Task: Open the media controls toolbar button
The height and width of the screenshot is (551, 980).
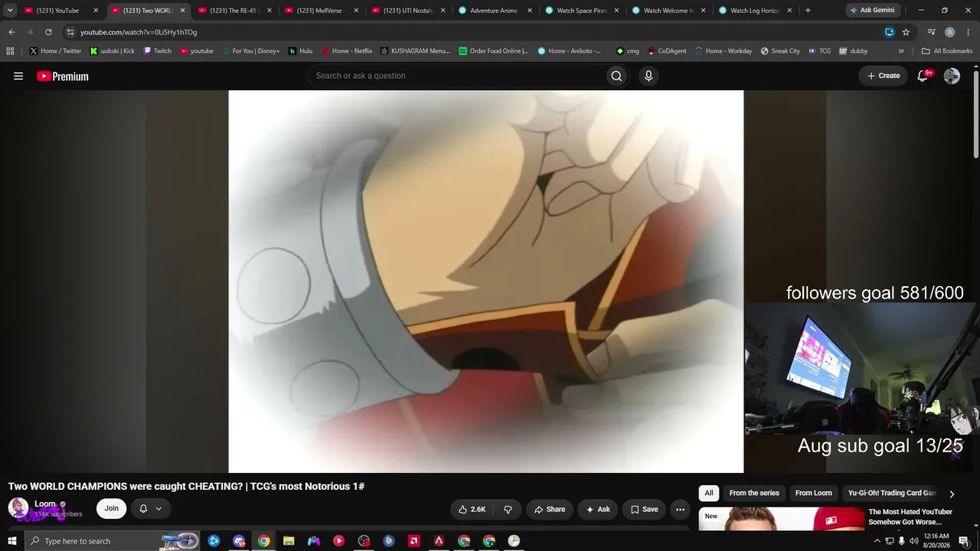Action: [931, 32]
